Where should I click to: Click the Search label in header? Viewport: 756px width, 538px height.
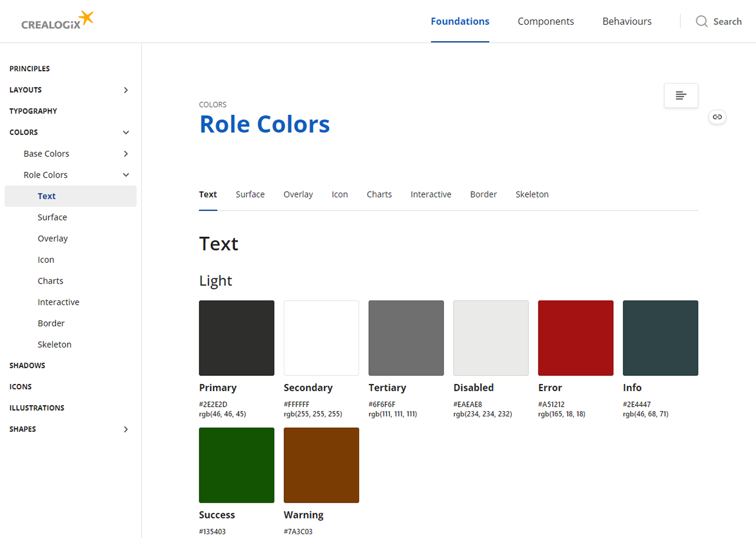pyautogui.click(x=727, y=22)
